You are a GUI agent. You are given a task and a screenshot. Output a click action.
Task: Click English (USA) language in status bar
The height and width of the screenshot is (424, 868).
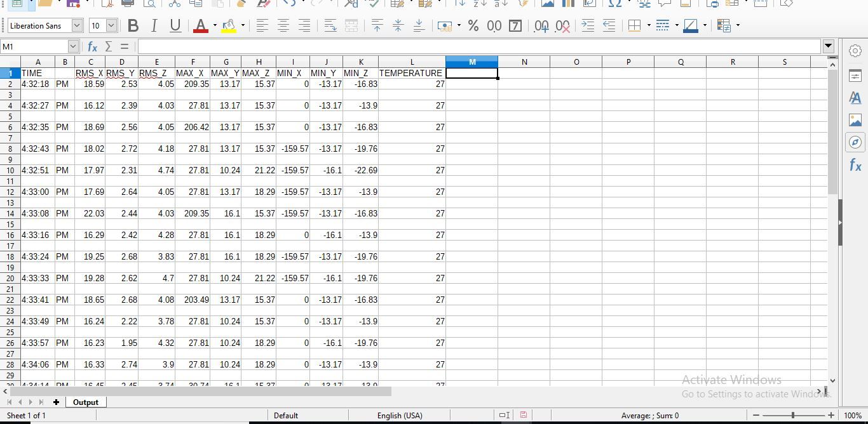coord(400,416)
